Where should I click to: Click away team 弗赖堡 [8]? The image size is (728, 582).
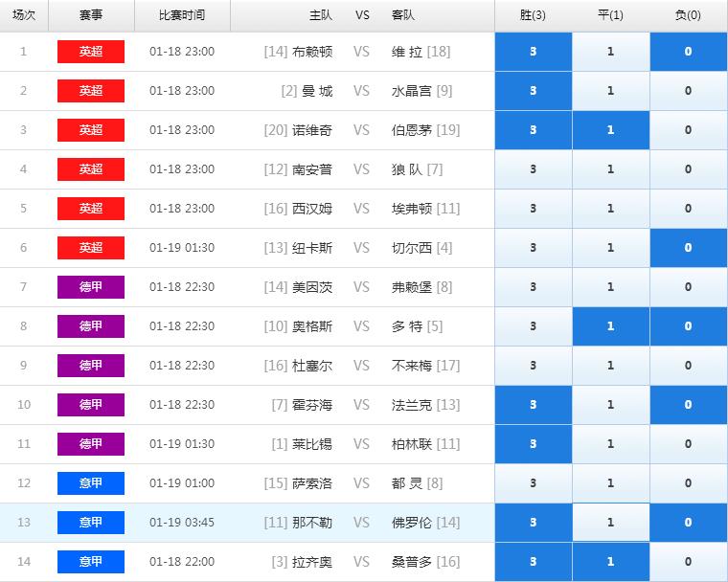click(x=421, y=287)
